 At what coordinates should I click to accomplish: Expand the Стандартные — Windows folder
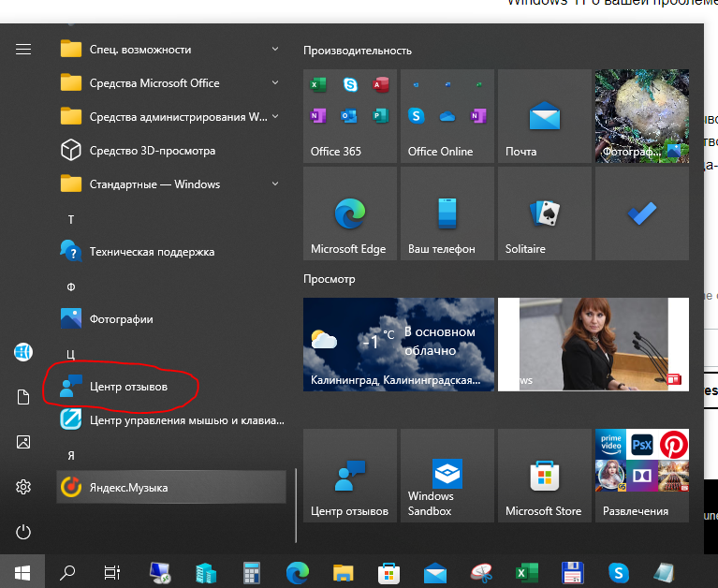(x=171, y=184)
